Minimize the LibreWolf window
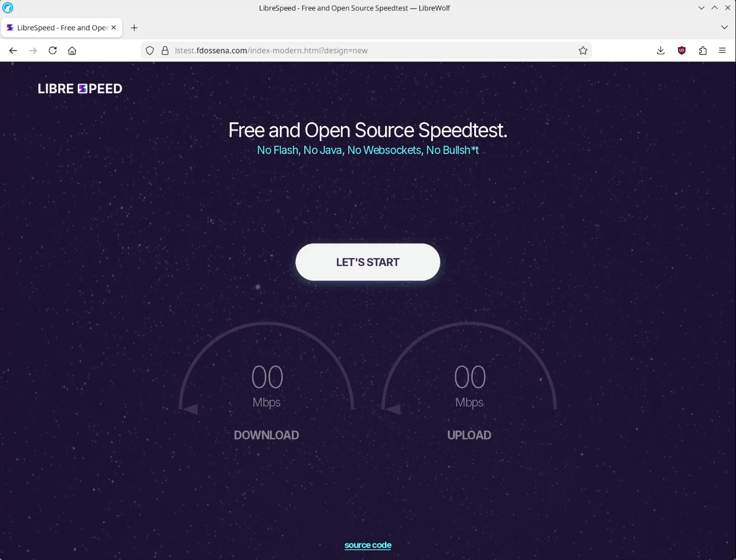Screen dimensions: 736x560 click(x=701, y=8)
